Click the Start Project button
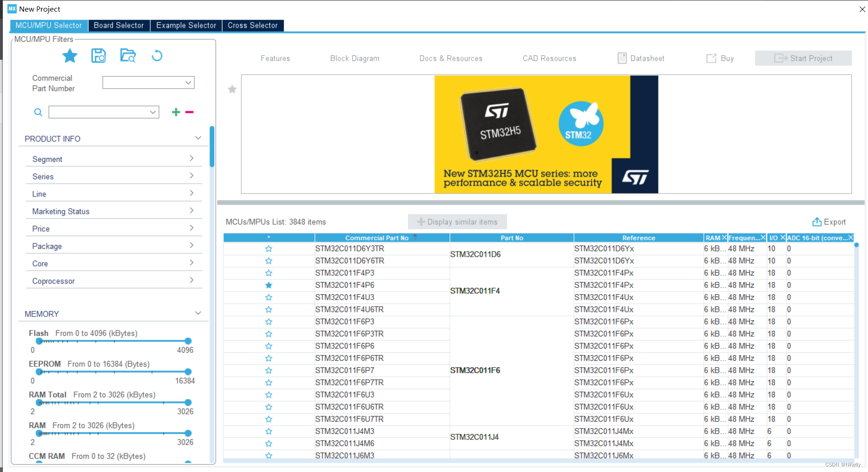Viewport: 868px width, 472px height. pyautogui.click(x=803, y=58)
